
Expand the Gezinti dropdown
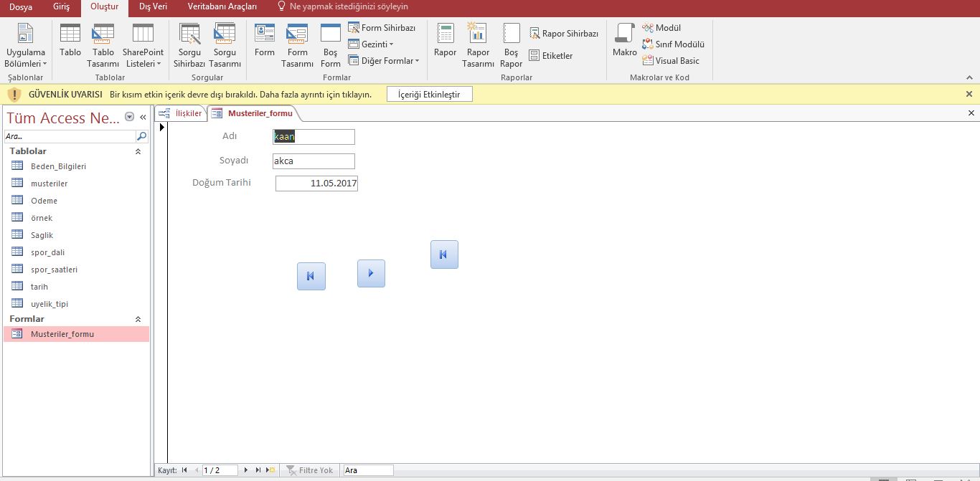point(371,44)
